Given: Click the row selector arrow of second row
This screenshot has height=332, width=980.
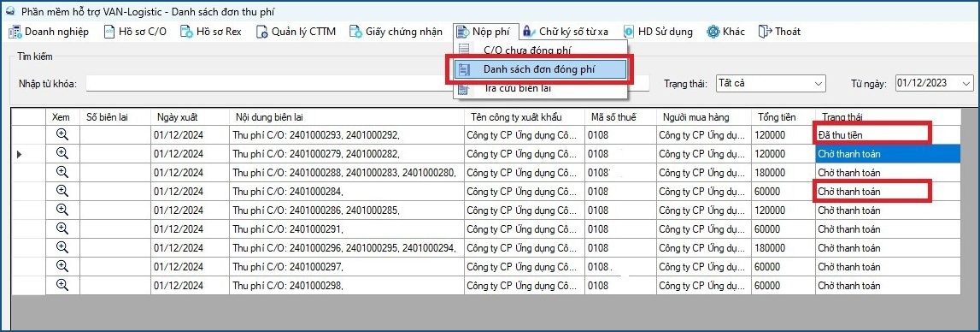Looking at the screenshot, I should coord(20,153).
